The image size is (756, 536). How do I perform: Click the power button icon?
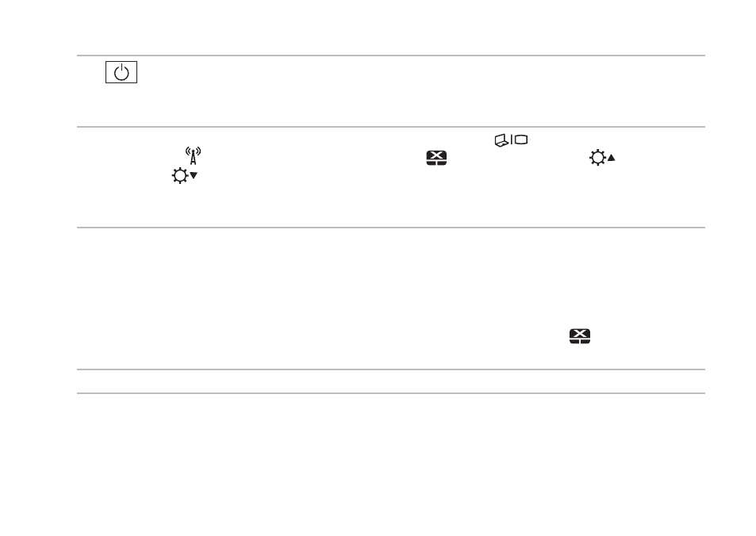121,72
